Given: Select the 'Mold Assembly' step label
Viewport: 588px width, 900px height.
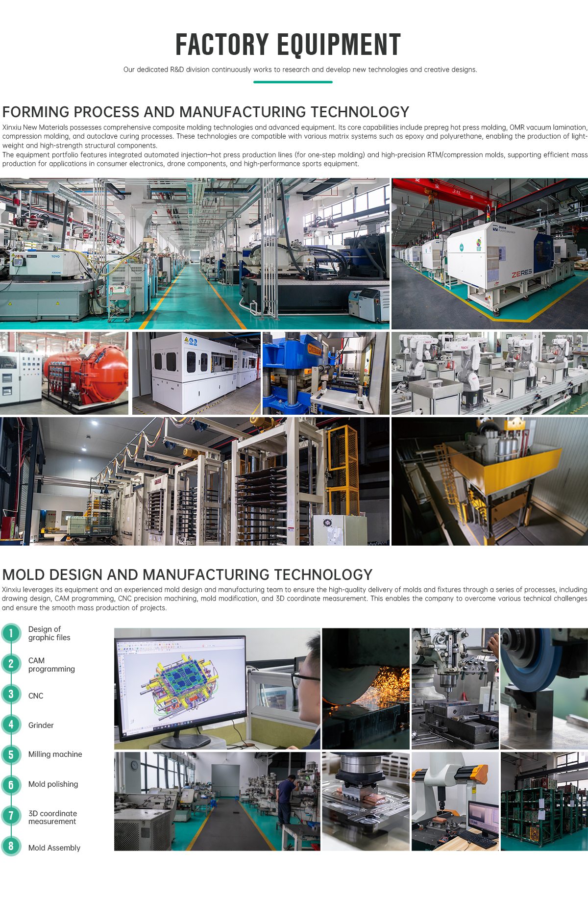Looking at the screenshot, I should tap(54, 848).
